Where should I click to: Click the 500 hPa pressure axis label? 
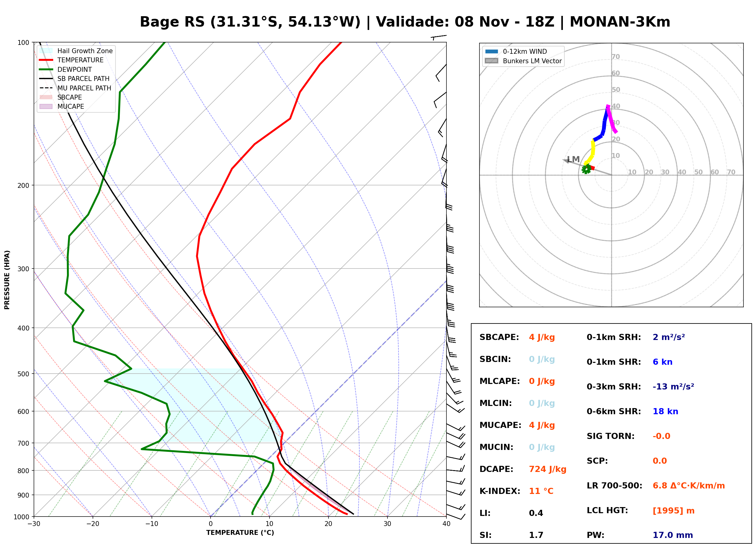click(23, 374)
